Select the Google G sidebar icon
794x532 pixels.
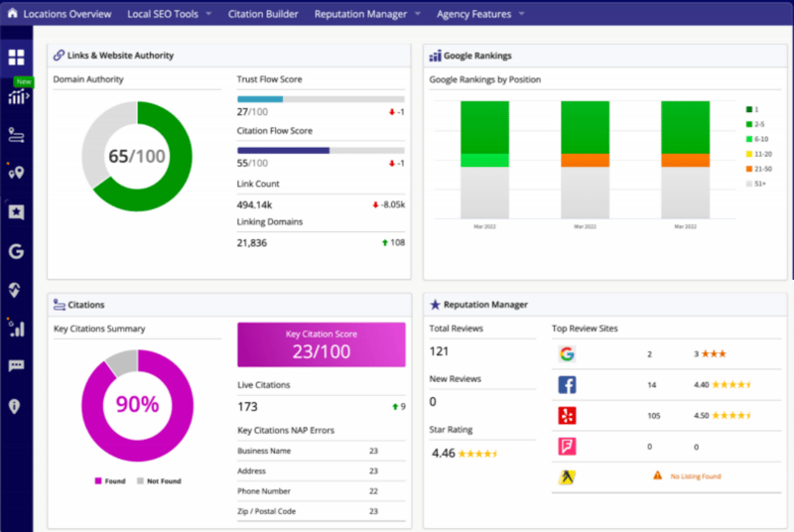pyautogui.click(x=16, y=251)
